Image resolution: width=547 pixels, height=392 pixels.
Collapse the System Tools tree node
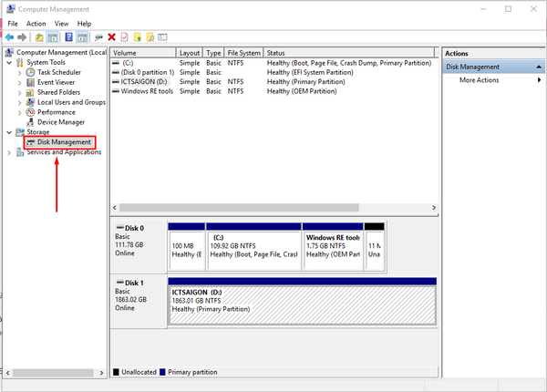click(10, 62)
